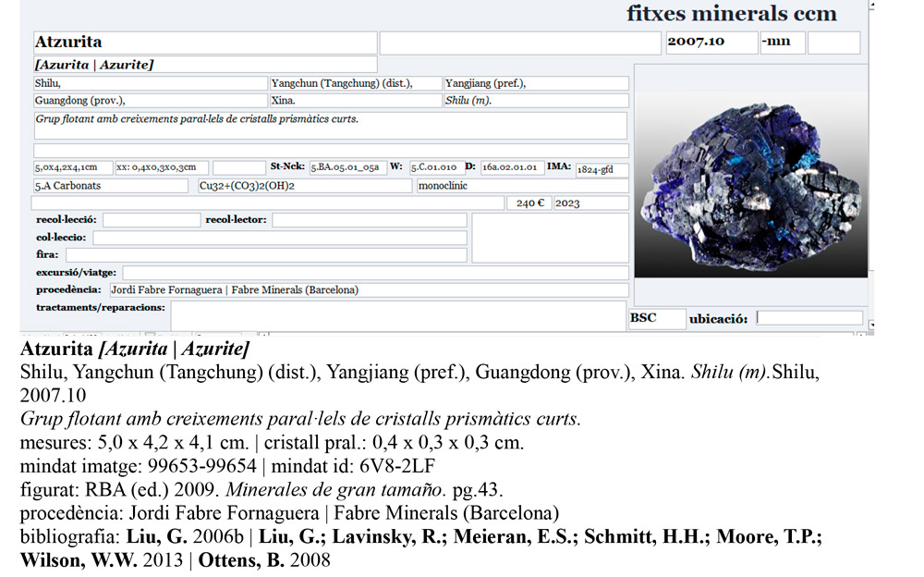The width and height of the screenshot is (924, 577).
Task: Click the Atzurita title input field
Action: tap(203, 42)
